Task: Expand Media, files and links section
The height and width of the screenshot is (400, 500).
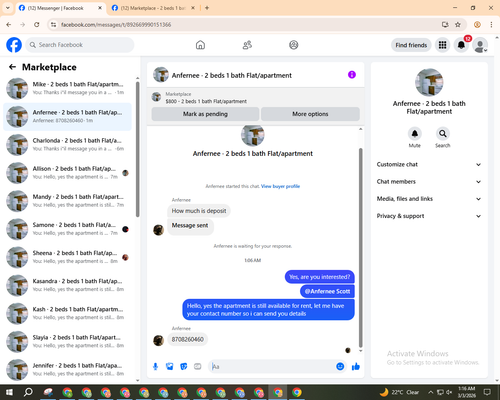Action: pos(429,199)
